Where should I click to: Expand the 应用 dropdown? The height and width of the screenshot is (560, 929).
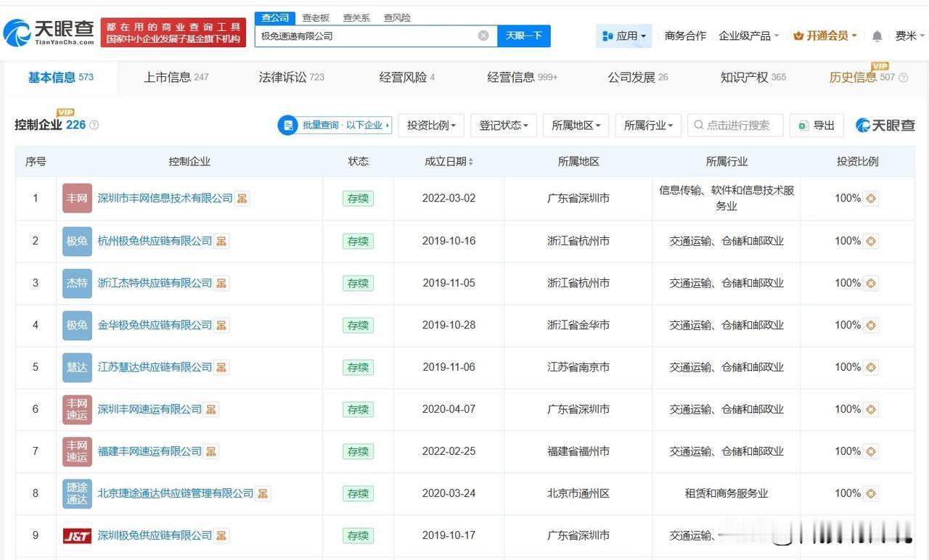coord(624,36)
